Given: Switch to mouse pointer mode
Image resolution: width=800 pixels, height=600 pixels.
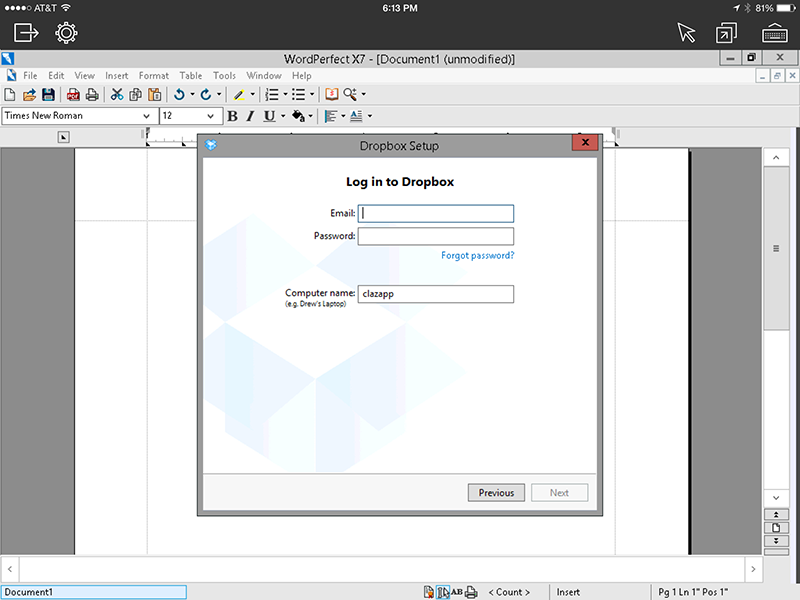Looking at the screenshot, I should pyautogui.click(x=686, y=33).
